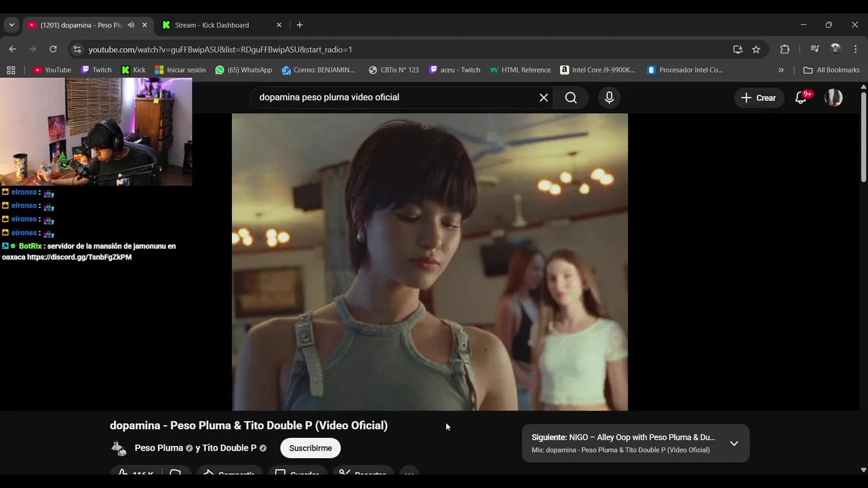Open the tab search dropdown arrow

pos(12,25)
